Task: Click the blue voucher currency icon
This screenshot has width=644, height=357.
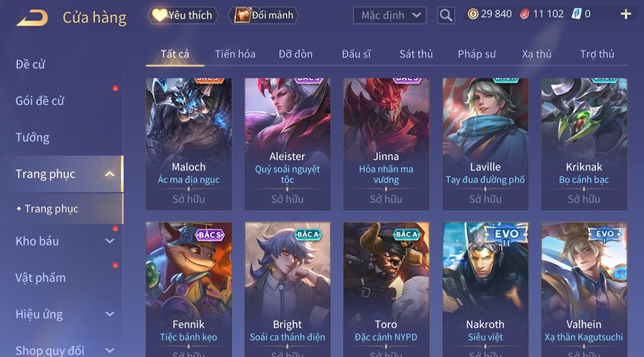Action: tap(577, 14)
